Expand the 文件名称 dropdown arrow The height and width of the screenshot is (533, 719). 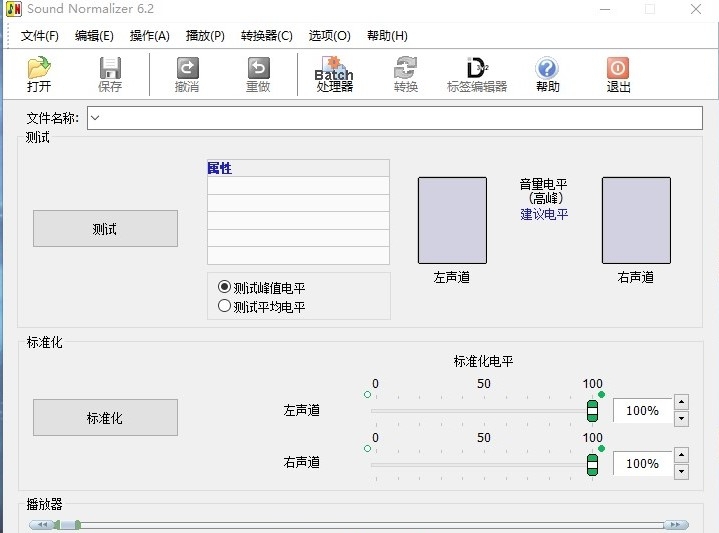click(95, 118)
